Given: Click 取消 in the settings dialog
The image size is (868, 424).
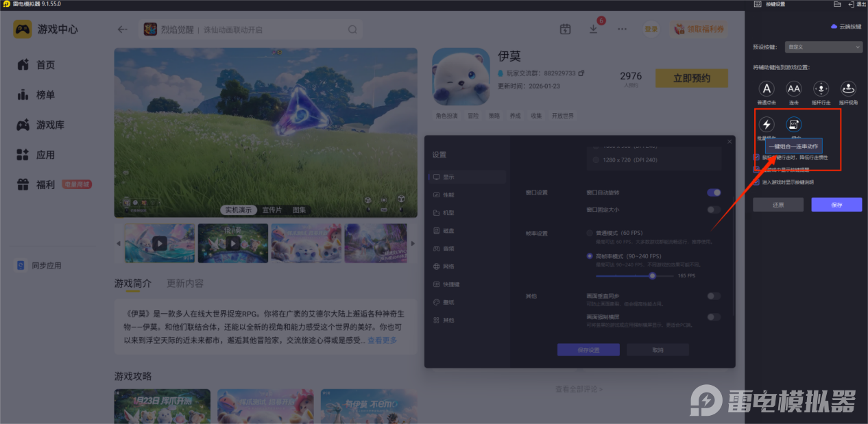Looking at the screenshot, I should coord(658,349).
